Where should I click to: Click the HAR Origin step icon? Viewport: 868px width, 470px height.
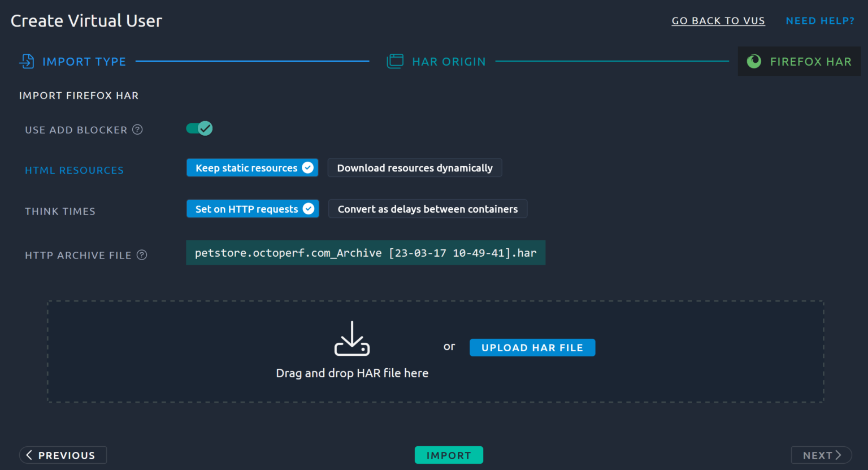pos(395,61)
